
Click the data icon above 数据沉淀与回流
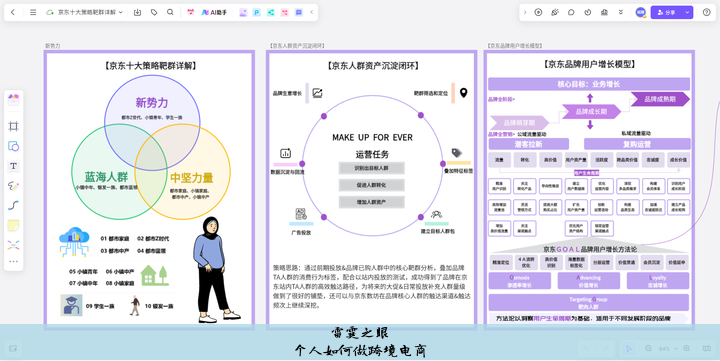pos(285,153)
